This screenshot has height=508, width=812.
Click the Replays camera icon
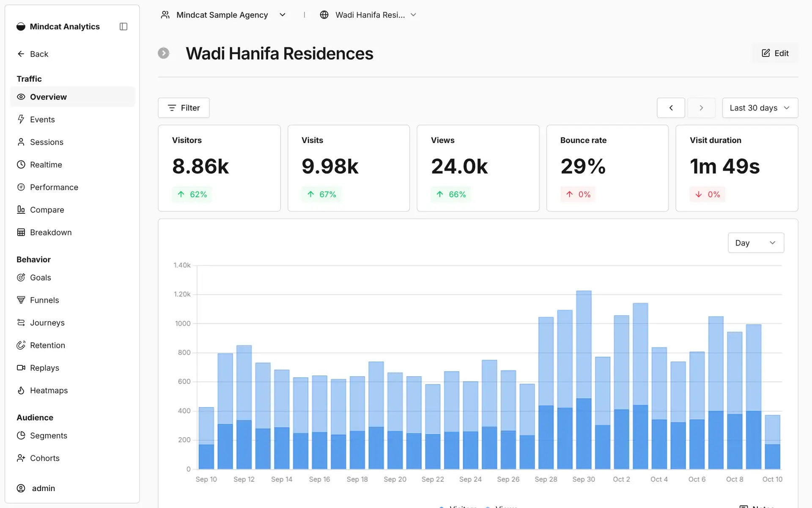pyautogui.click(x=21, y=368)
